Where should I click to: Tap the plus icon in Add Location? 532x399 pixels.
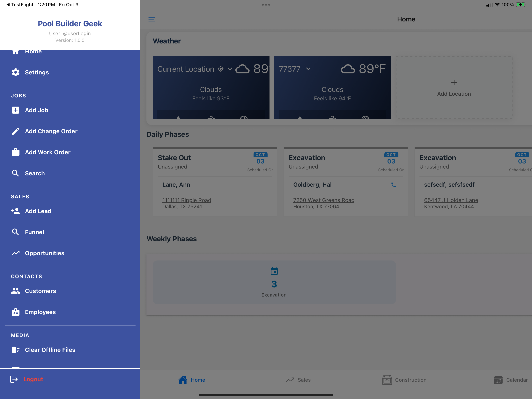[x=454, y=83]
